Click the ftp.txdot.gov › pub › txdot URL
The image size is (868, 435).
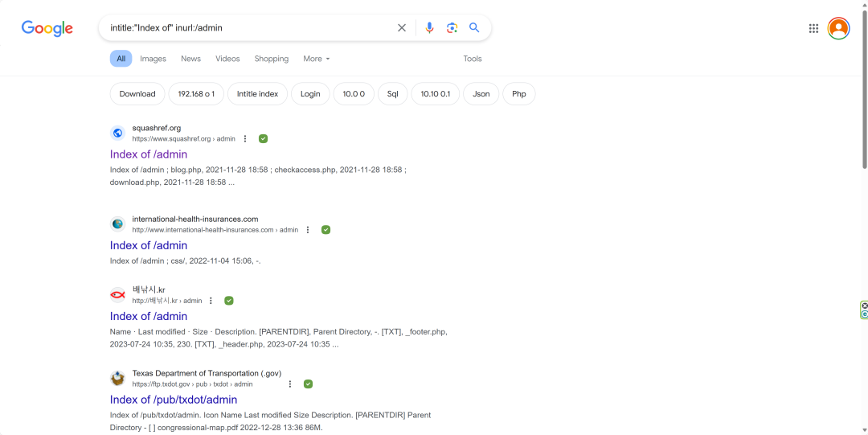pyautogui.click(x=192, y=384)
